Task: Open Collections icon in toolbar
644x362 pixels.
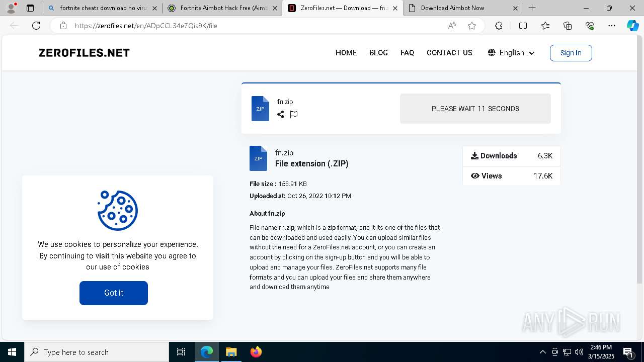Action: click(568, 26)
